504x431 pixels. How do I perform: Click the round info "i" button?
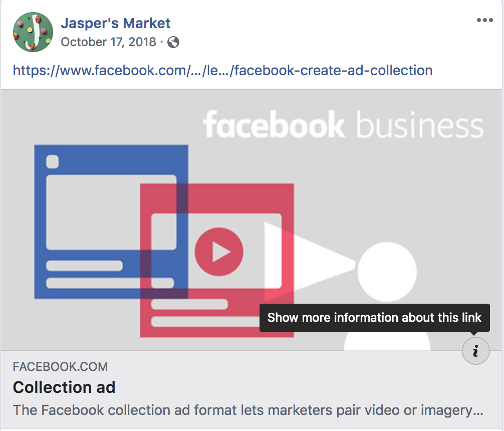point(476,351)
